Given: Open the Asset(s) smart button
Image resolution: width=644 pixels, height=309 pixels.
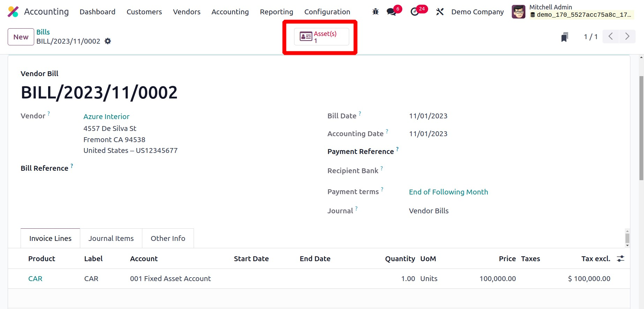Looking at the screenshot, I should click(x=321, y=37).
